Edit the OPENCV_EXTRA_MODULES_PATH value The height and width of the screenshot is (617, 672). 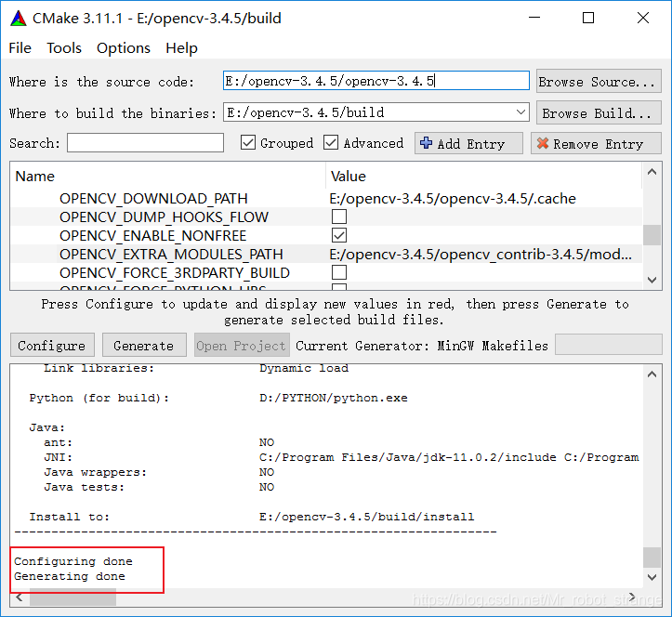[x=481, y=254]
